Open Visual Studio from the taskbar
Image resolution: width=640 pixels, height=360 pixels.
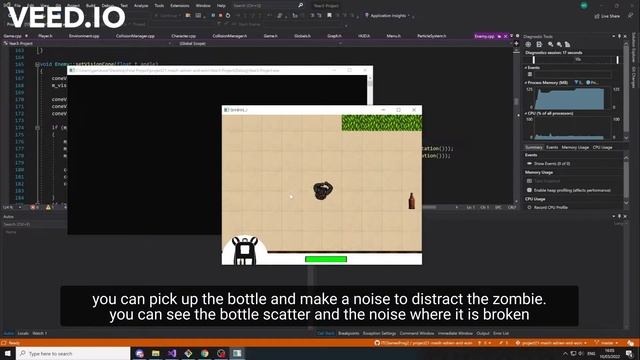[172, 353]
